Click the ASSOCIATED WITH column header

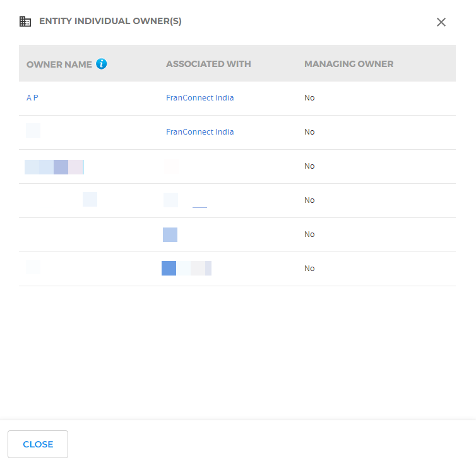(x=208, y=64)
